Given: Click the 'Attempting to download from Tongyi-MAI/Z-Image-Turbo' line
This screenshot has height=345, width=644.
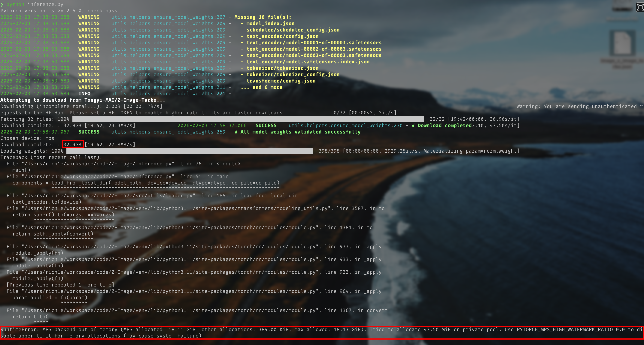Looking at the screenshot, I should point(83,100).
